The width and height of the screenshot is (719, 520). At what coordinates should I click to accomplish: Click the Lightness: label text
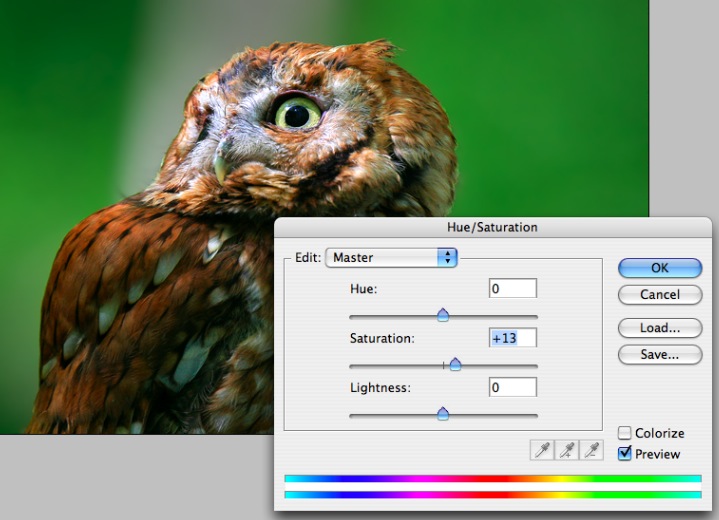(380, 388)
